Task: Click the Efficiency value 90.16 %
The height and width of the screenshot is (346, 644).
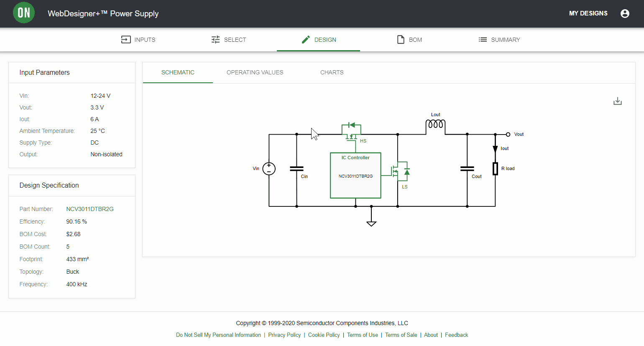Action: (x=77, y=221)
